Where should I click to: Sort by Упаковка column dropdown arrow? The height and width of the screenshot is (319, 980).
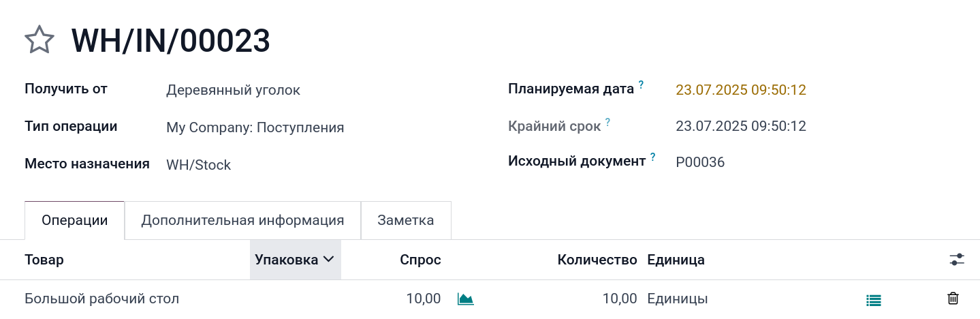328,260
